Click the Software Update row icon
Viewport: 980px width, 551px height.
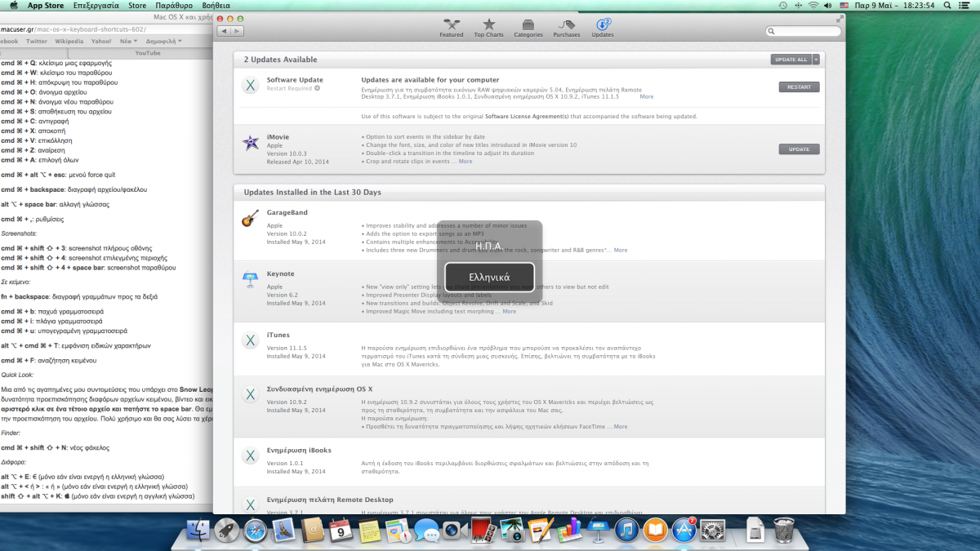(x=251, y=85)
